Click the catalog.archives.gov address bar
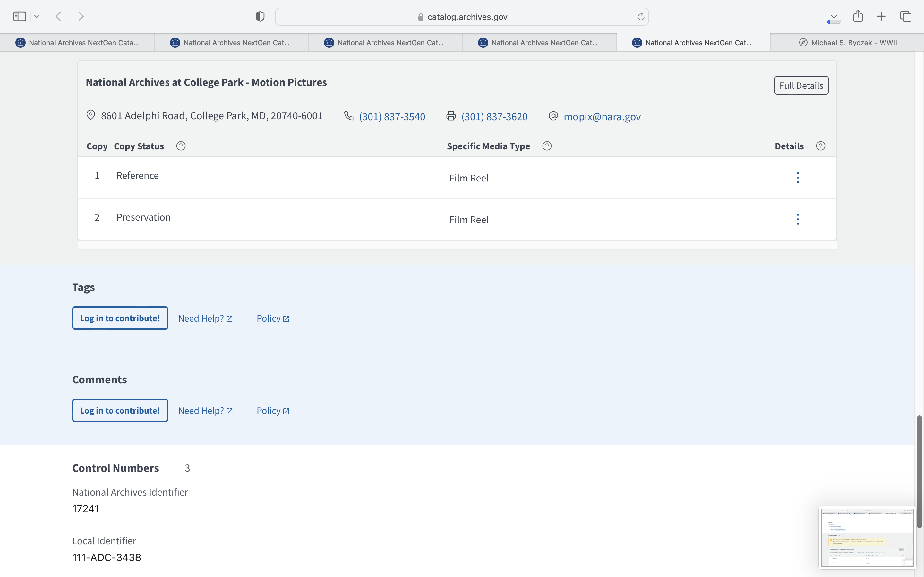 coord(462,17)
